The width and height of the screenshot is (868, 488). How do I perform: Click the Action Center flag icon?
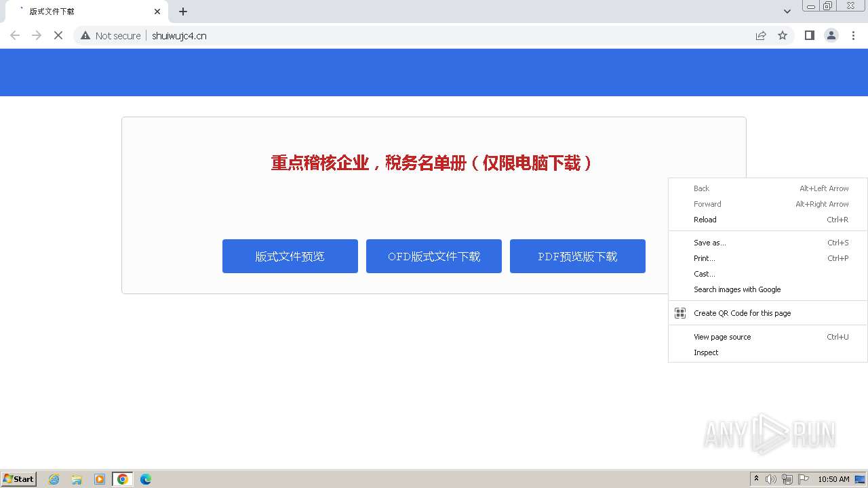coord(804,479)
